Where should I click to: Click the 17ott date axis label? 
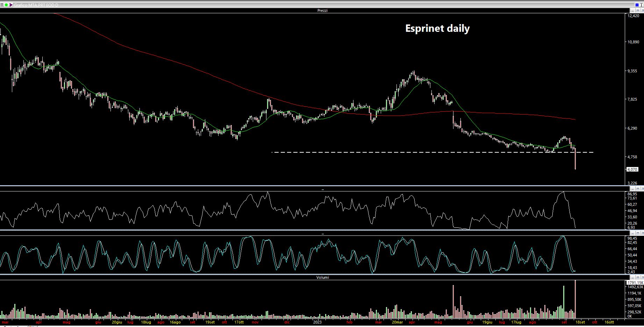239,322
